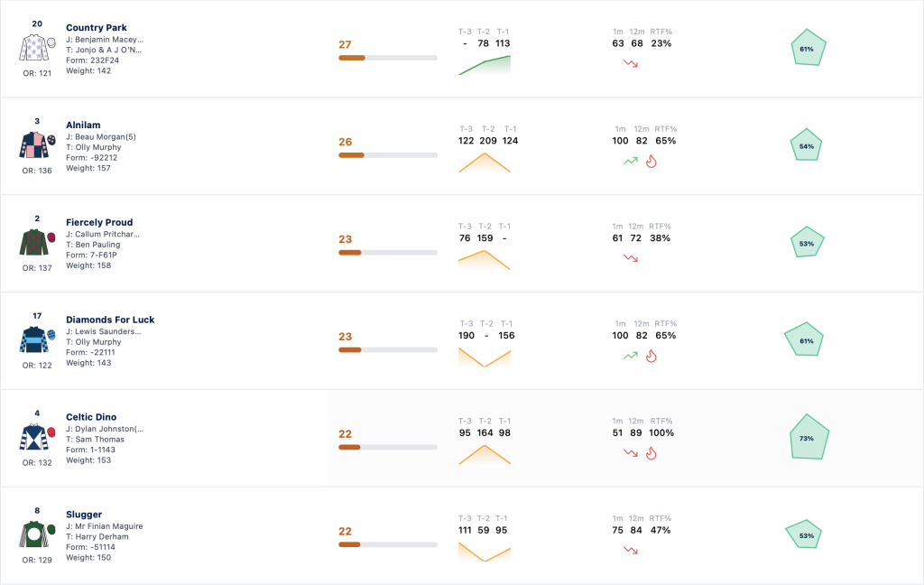The image size is (924, 585).
Task: Click Alnilam's pink and navy silks icon
Action: point(37,145)
